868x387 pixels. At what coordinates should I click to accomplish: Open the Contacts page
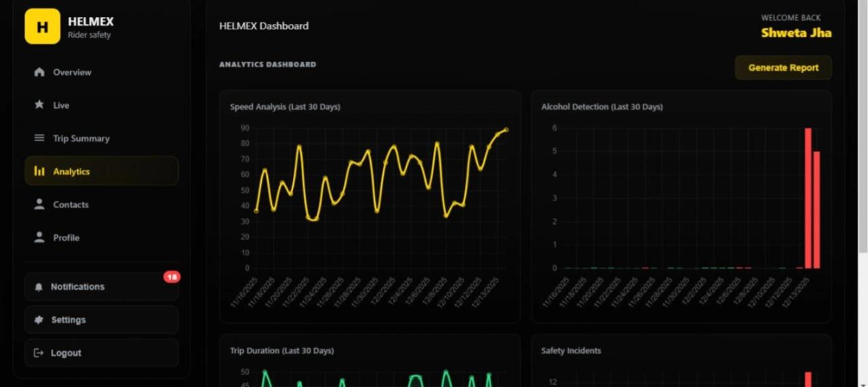(102, 204)
